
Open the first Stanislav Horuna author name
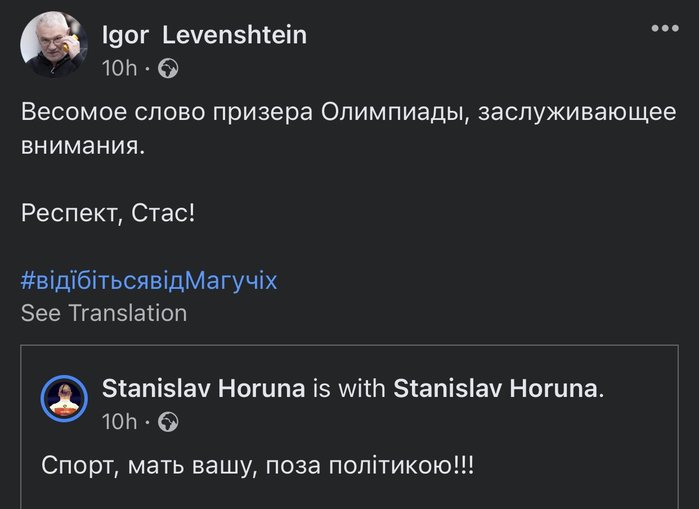click(204, 388)
